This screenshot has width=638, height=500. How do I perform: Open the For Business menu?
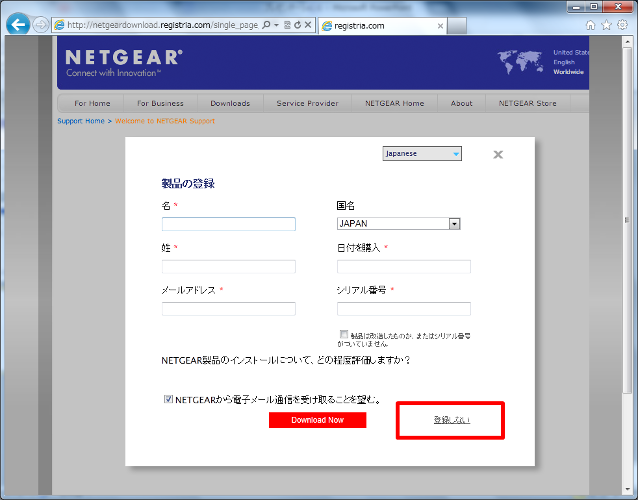coord(160,103)
